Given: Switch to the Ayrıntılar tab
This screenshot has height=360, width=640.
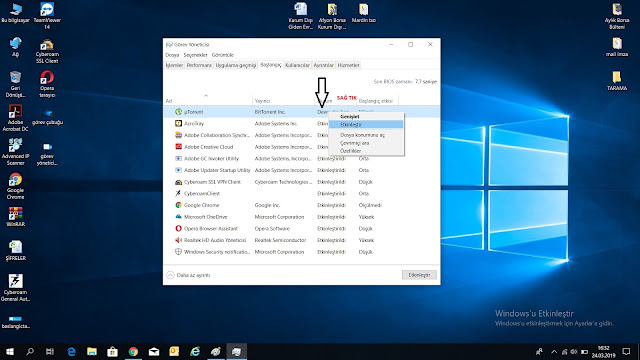Looking at the screenshot, I should pos(324,65).
